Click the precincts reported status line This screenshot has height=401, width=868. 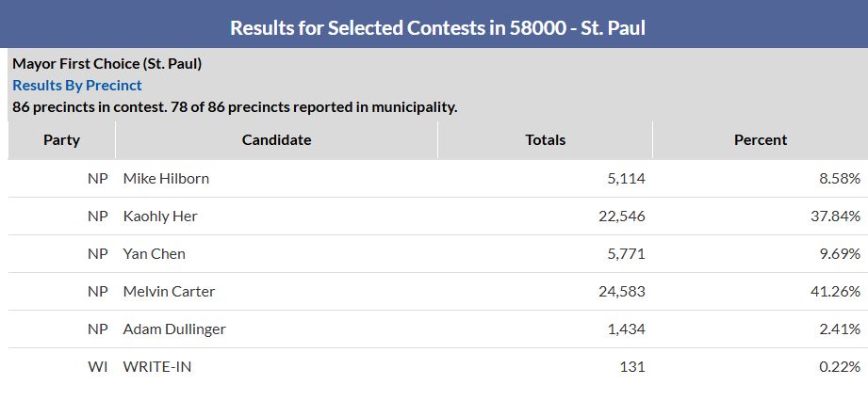235,106
